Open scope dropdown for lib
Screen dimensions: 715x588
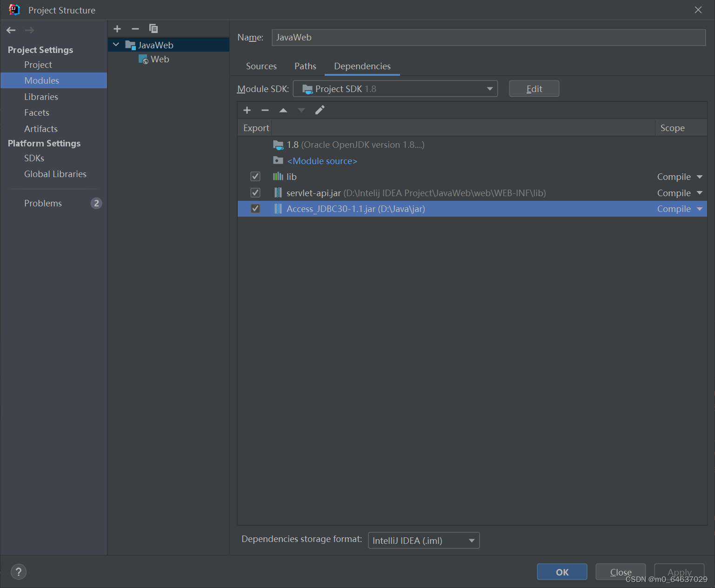click(700, 177)
